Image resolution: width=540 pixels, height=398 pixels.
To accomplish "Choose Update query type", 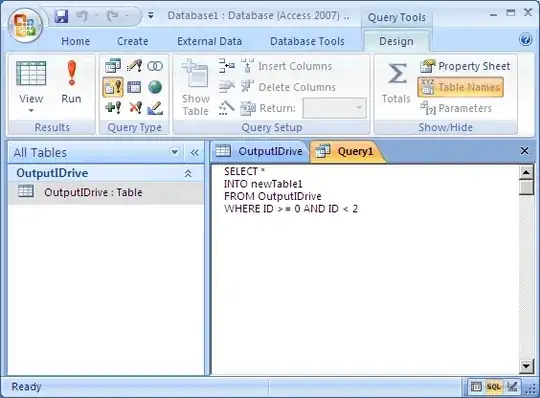I will [134, 66].
